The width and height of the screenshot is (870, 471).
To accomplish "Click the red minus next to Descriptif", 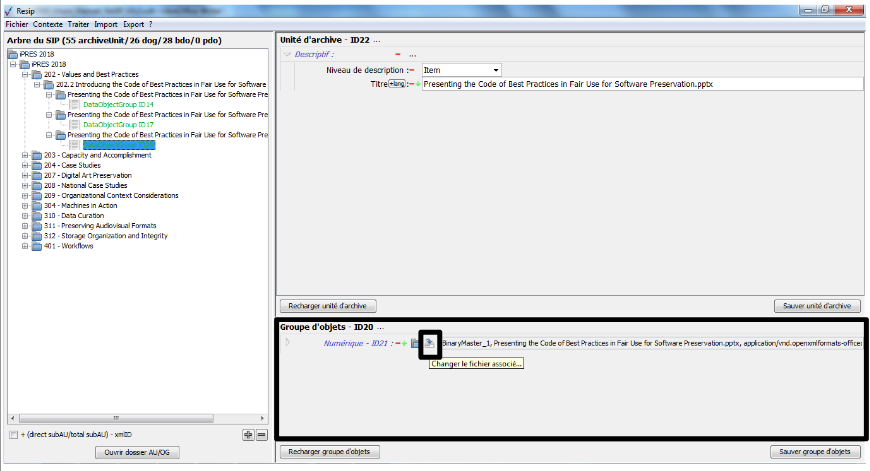I will [398, 54].
